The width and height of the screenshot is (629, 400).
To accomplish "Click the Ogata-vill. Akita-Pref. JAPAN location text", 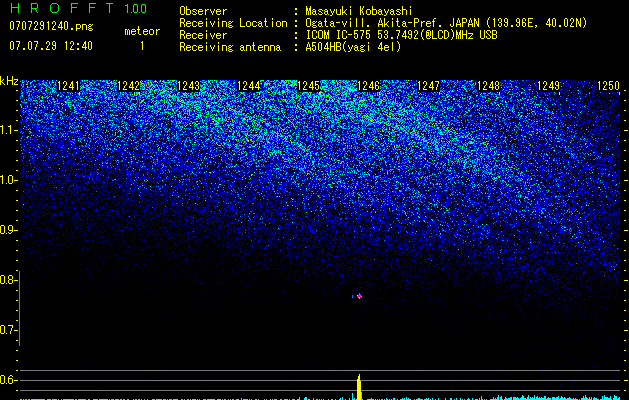I will [446, 23].
